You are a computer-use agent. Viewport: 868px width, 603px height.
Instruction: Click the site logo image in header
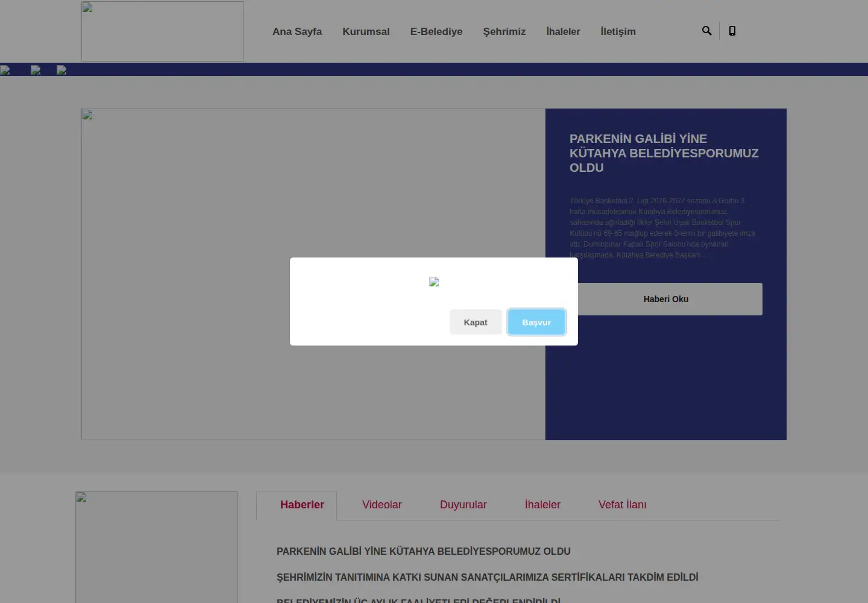(163, 31)
